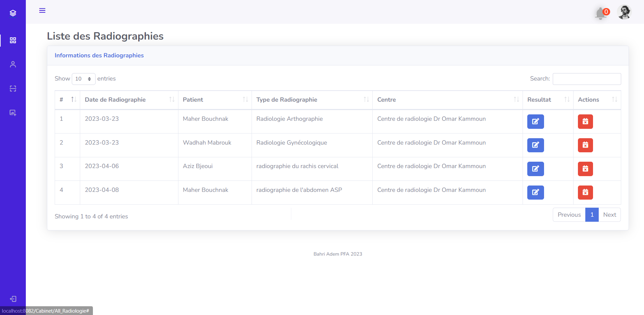This screenshot has height=315, width=644.
Task: Click the hamburger menu icon
Action: click(42, 10)
